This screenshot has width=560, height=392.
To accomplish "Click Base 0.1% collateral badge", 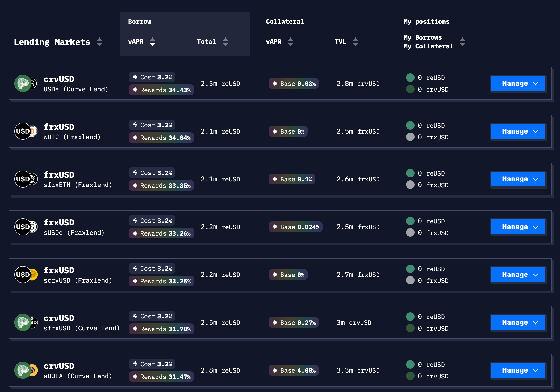I will click(x=292, y=179).
